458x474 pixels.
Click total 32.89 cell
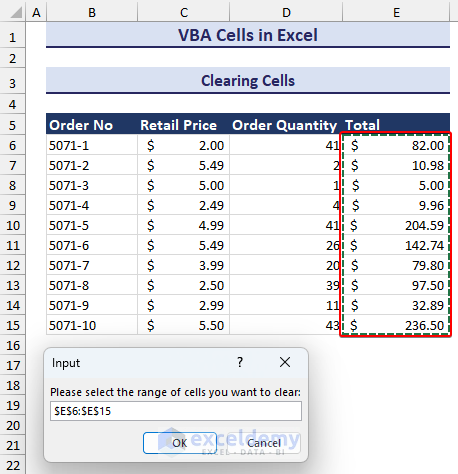pos(396,305)
